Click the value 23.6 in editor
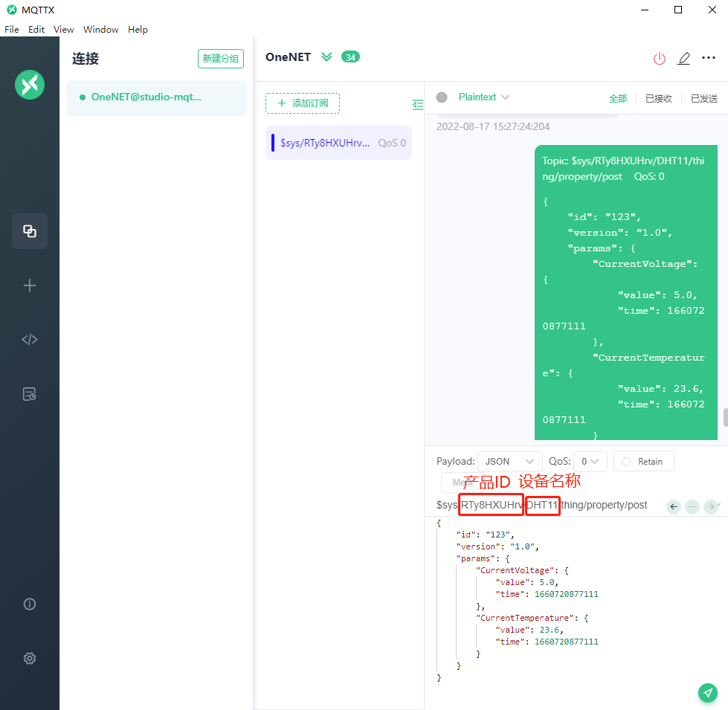 click(549, 630)
